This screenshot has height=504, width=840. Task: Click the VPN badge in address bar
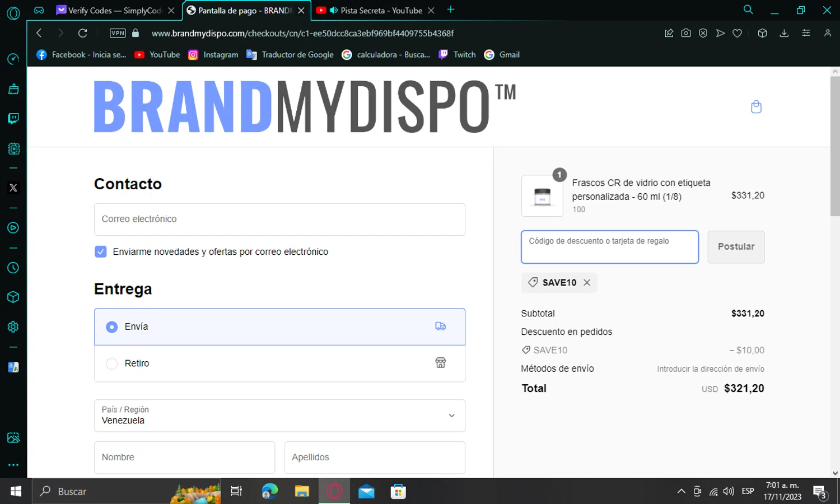pos(118,33)
